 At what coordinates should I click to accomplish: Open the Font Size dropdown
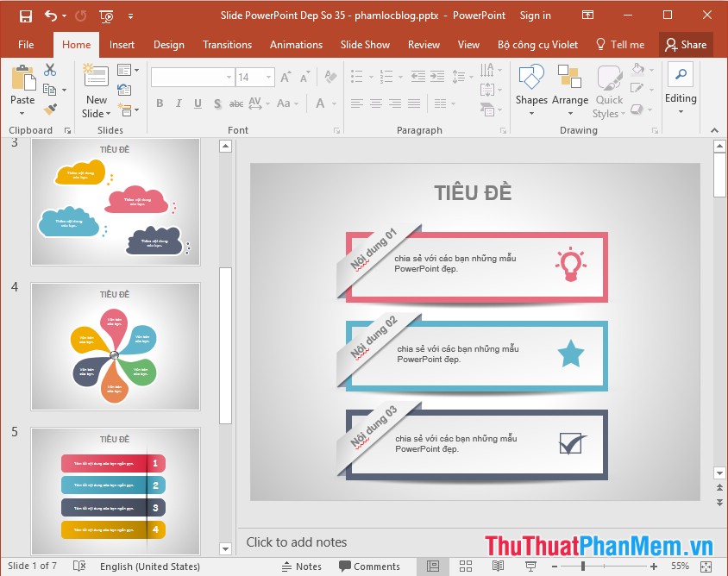pos(268,77)
